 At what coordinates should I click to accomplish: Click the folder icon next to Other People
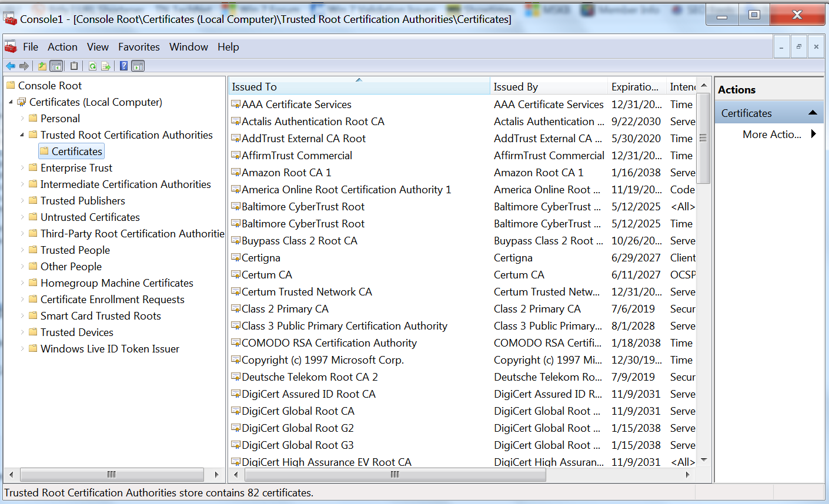pyautogui.click(x=34, y=266)
